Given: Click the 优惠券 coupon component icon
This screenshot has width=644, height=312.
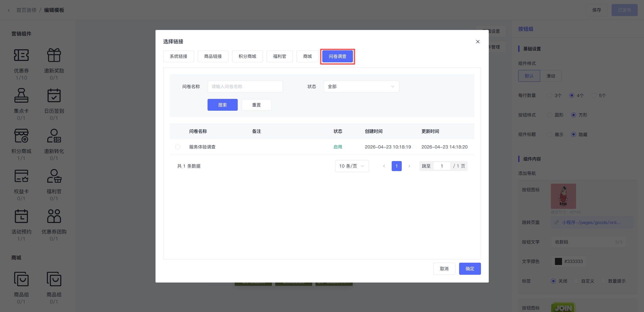Looking at the screenshot, I should [x=21, y=55].
